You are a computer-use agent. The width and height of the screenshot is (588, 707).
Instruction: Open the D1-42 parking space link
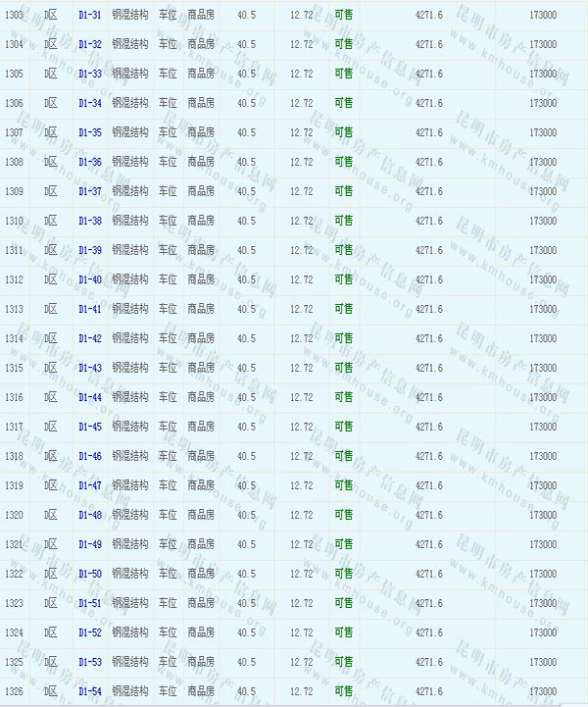click(90, 338)
